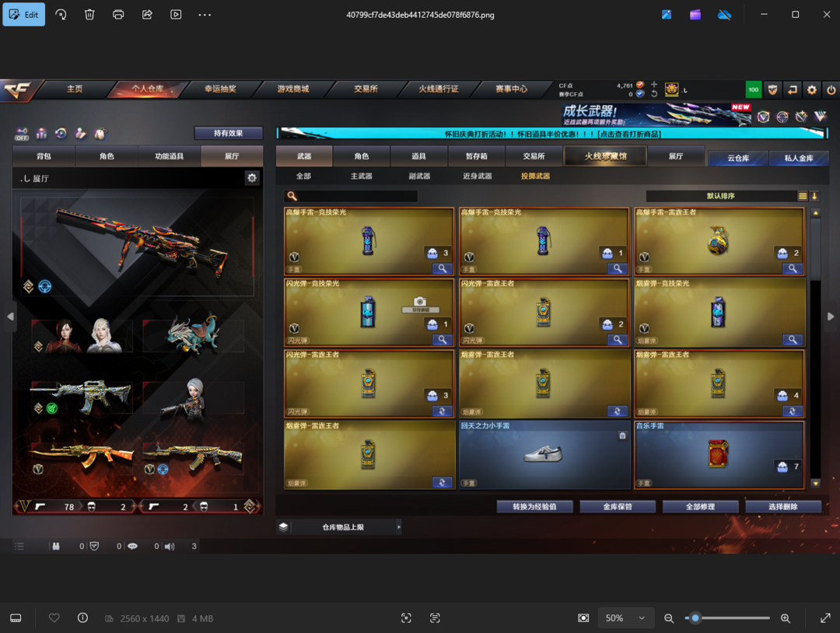This screenshot has height=633, width=840.
Task: Click the character edit icon above 角色
Action: (x=80, y=133)
